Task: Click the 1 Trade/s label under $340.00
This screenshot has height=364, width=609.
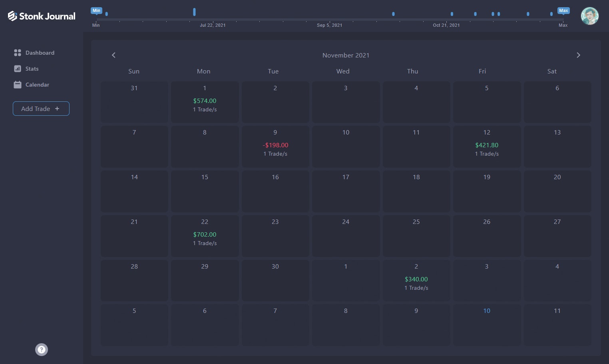Action: pyautogui.click(x=416, y=288)
